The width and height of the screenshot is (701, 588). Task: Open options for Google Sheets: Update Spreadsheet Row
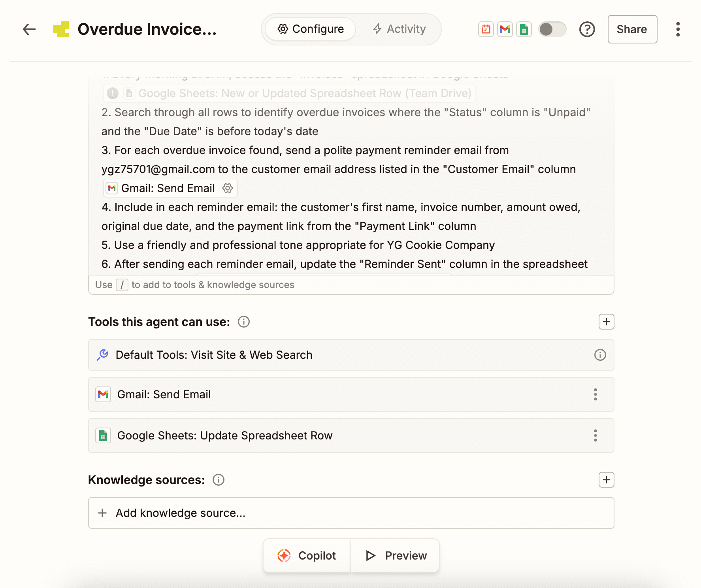[595, 435]
